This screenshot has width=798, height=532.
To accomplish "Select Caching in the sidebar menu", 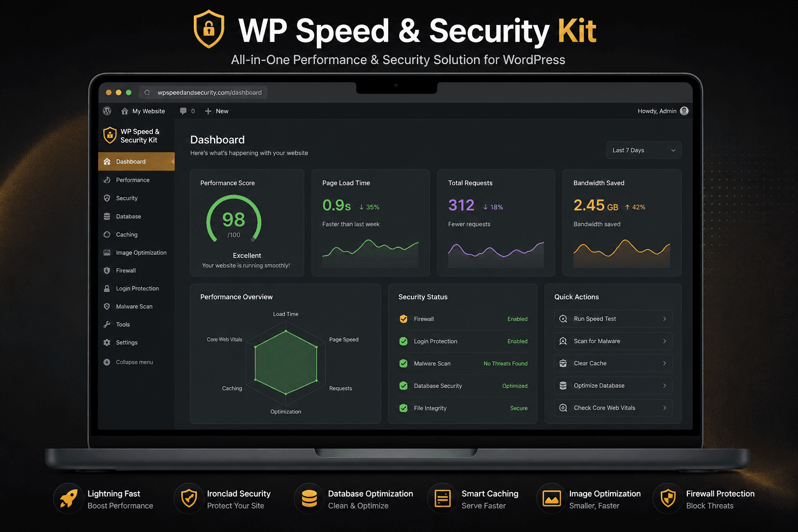I will [x=136, y=234].
